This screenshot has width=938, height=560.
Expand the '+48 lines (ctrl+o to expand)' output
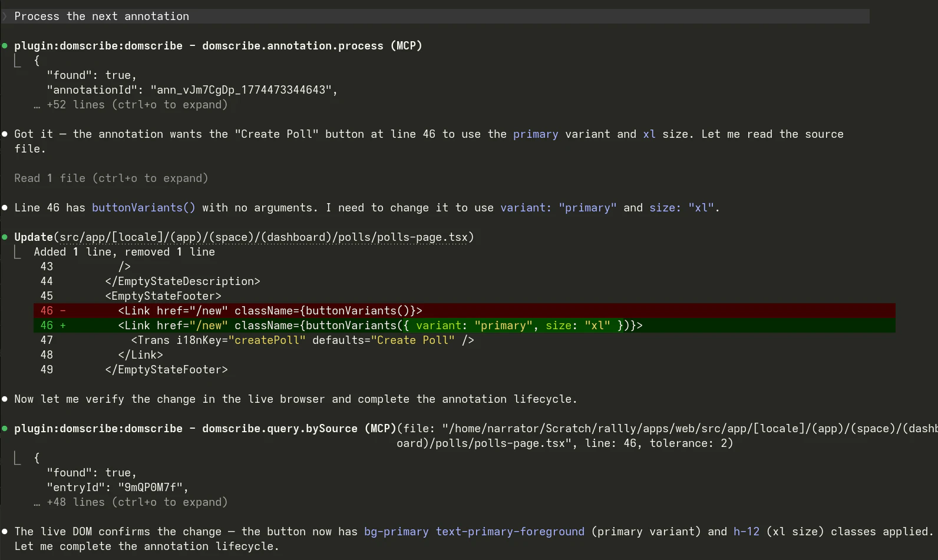tap(131, 502)
